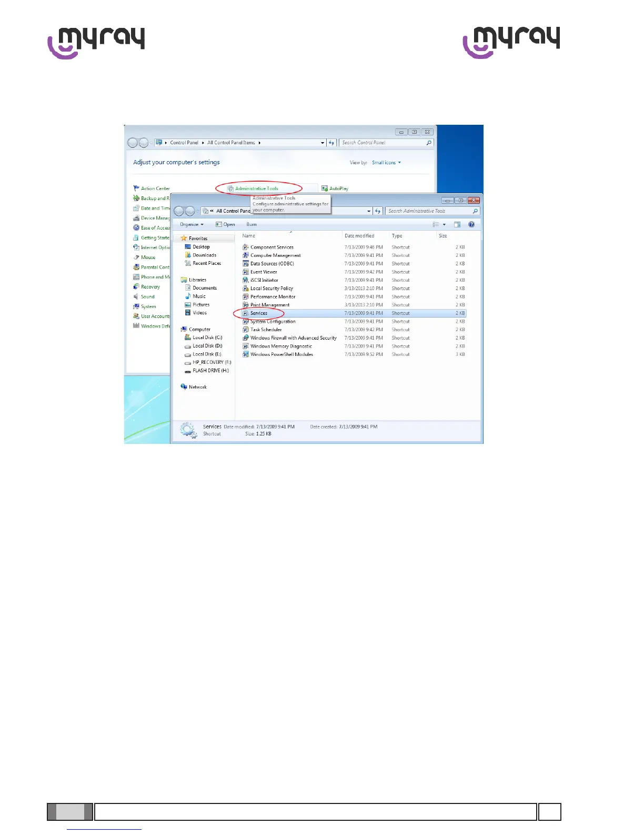Viewport: 644px width, 834px height.
Task: Open Computer Management in Administrative Tools
Action: point(271,255)
